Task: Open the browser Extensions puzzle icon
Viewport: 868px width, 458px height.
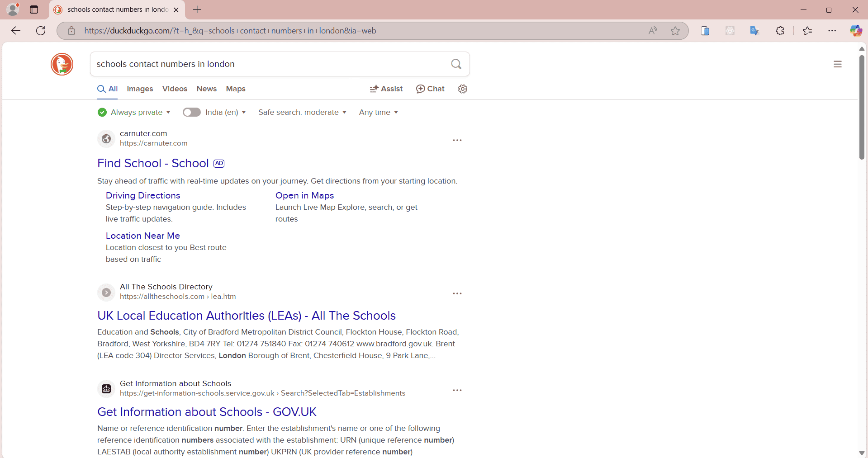Action: (x=780, y=31)
